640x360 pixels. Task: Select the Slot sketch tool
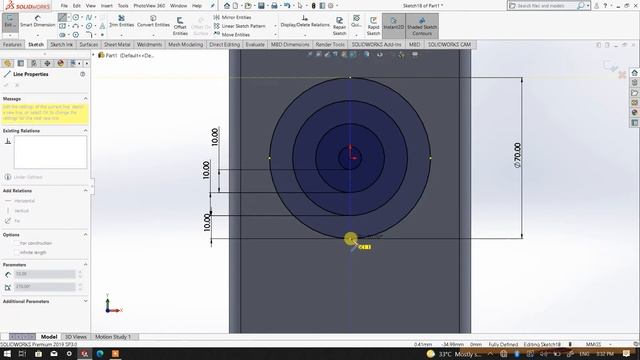62,35
